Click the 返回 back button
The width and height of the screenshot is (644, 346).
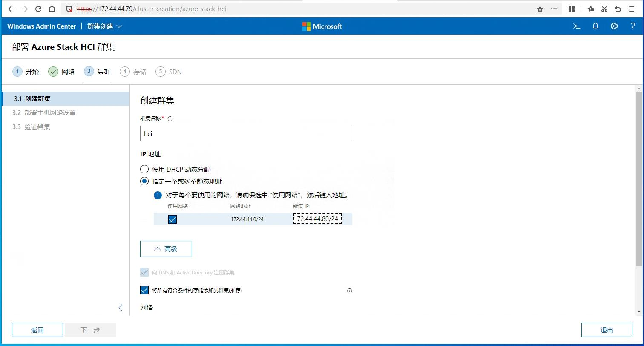(37, 330)
